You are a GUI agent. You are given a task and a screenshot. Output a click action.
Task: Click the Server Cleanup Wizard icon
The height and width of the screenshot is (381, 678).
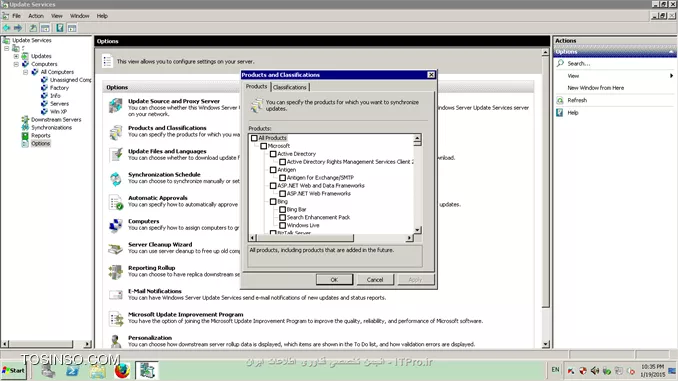(x=115, y=249)
